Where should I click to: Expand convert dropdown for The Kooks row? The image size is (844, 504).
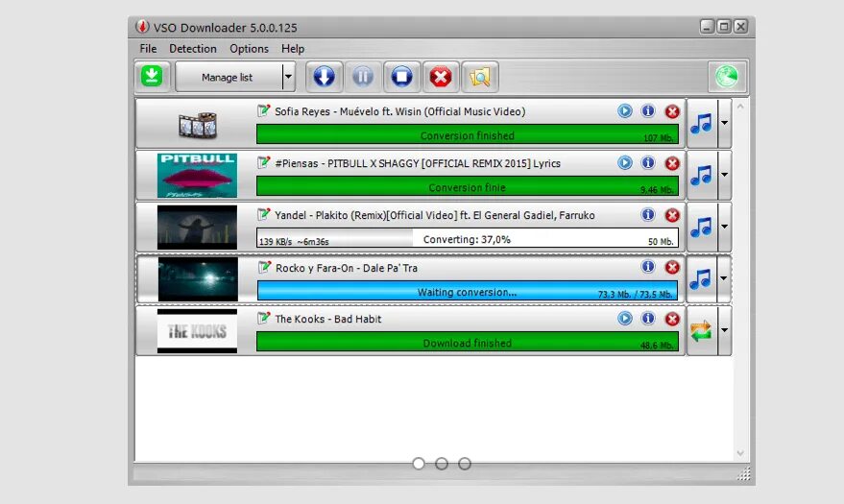[725, 330]
